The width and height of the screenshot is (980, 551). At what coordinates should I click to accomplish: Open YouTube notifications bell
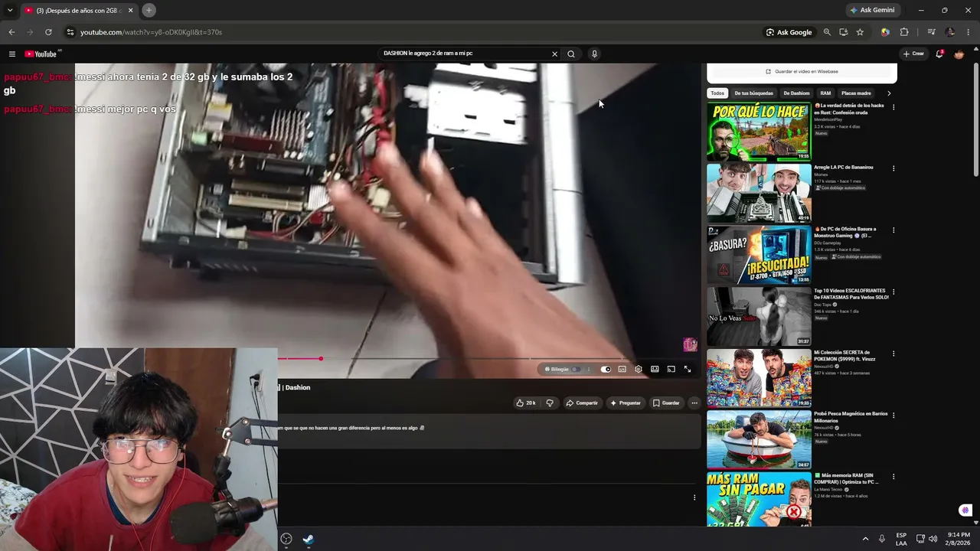[x=939, y=54]
